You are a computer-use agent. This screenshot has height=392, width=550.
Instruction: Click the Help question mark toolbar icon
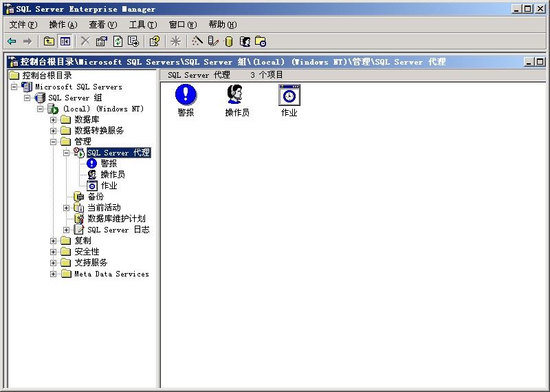pos(155,41)
